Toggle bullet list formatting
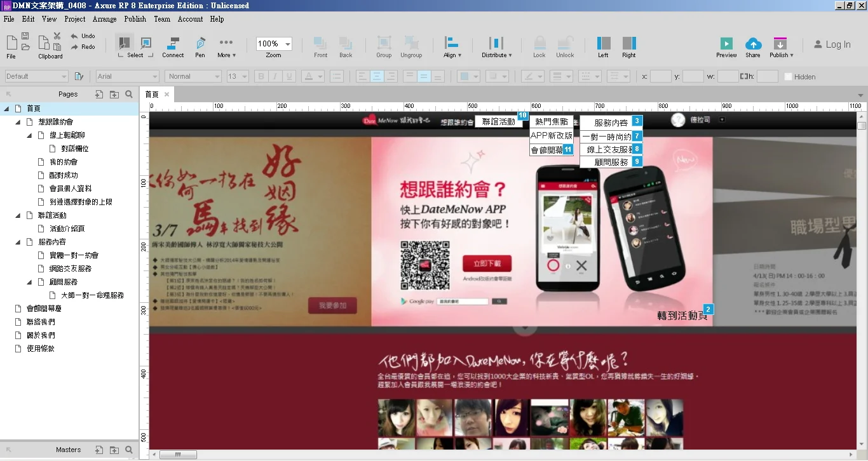This screenshot has height=461, width=868. tap(337, 76)
